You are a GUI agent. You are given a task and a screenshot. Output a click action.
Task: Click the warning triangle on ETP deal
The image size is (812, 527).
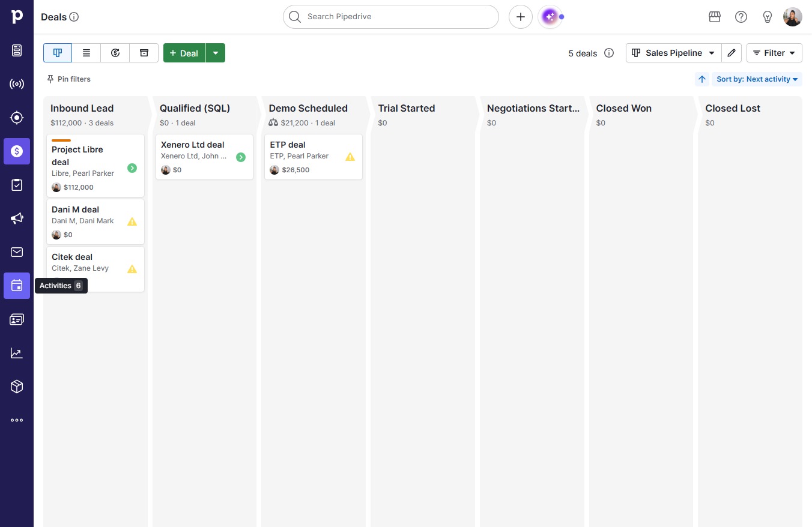(x=350, y=157)
